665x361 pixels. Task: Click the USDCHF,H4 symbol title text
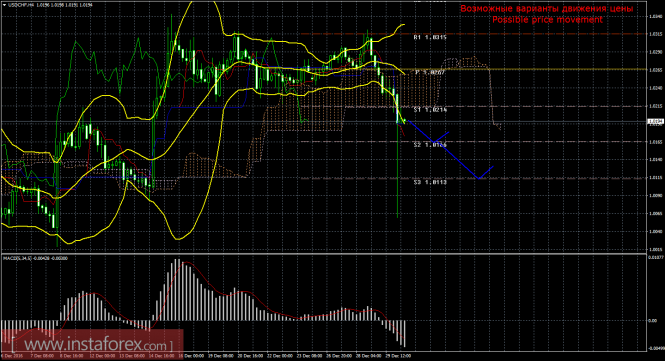coord(17,5)
